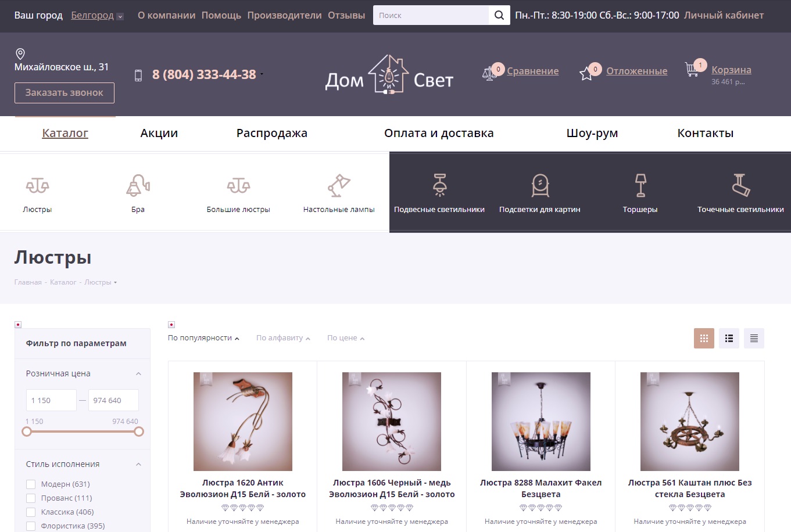The image size is (791, 532).
Task: Open the Личный кабинет link
Action: tap(724, 16)
